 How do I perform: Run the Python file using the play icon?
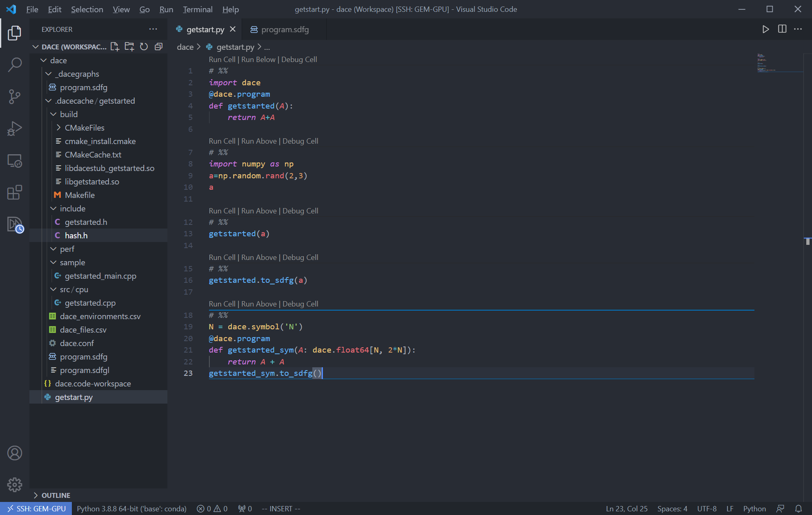765,29
